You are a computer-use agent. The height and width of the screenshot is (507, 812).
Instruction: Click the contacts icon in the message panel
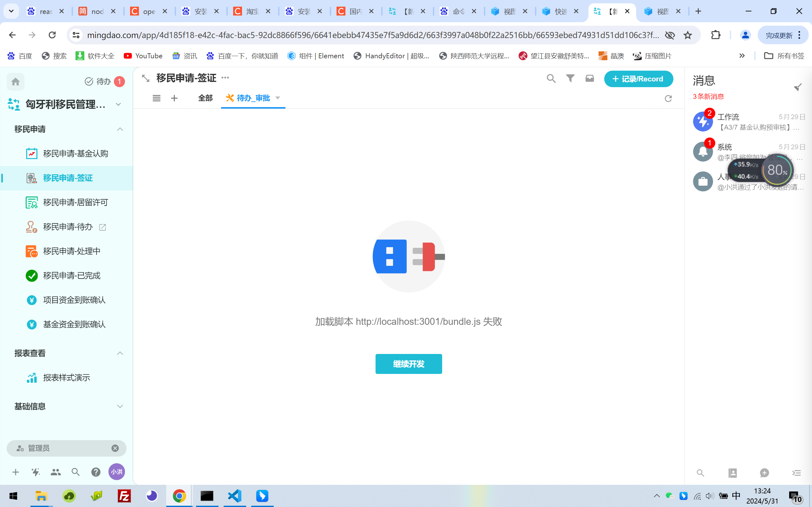[x=732, y=473]
